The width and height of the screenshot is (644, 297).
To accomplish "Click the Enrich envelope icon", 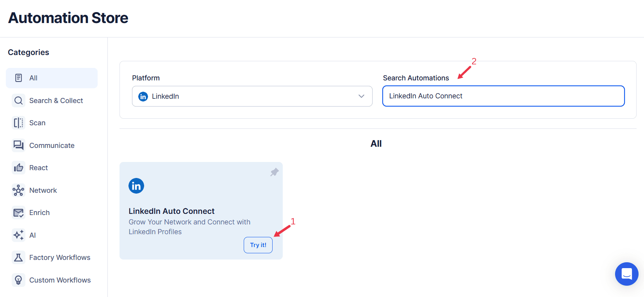I will click(x=18, y=212).
